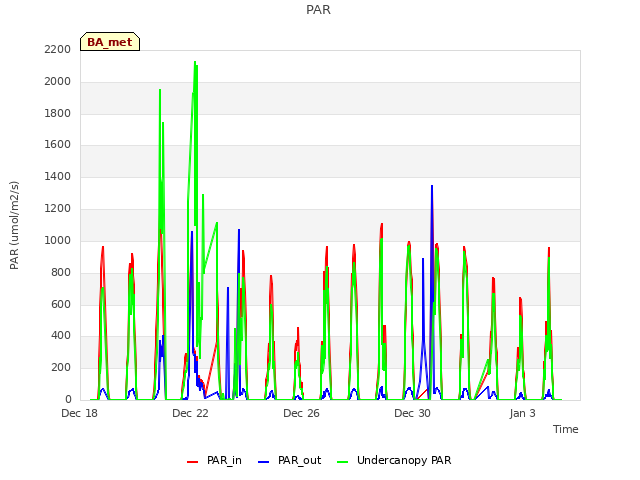Click the Jan 3 x-axis label
The height and width of the screenshot is (480, 640).
[x=522, y=413]
